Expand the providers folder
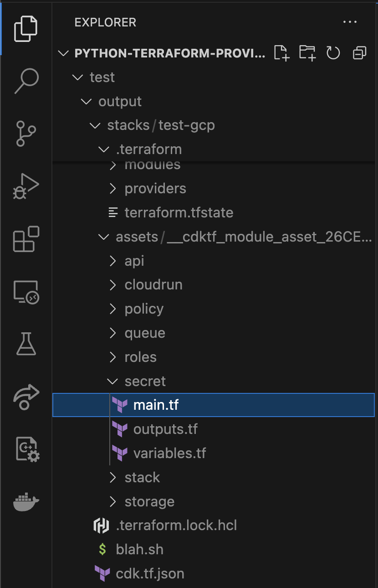 (x=155, y=188)
